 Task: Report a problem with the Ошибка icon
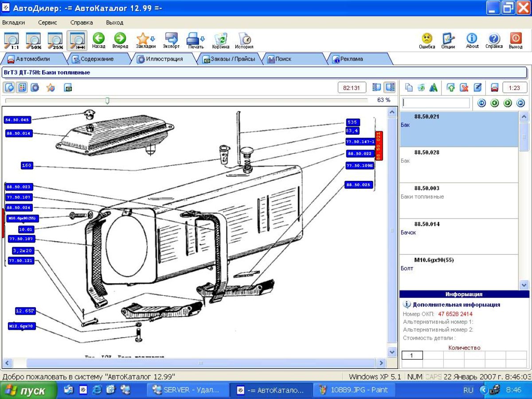pos(427,39)
